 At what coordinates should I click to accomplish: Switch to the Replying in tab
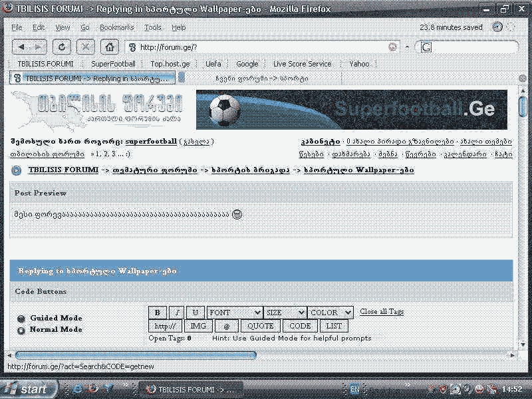(x=92, y=78)
